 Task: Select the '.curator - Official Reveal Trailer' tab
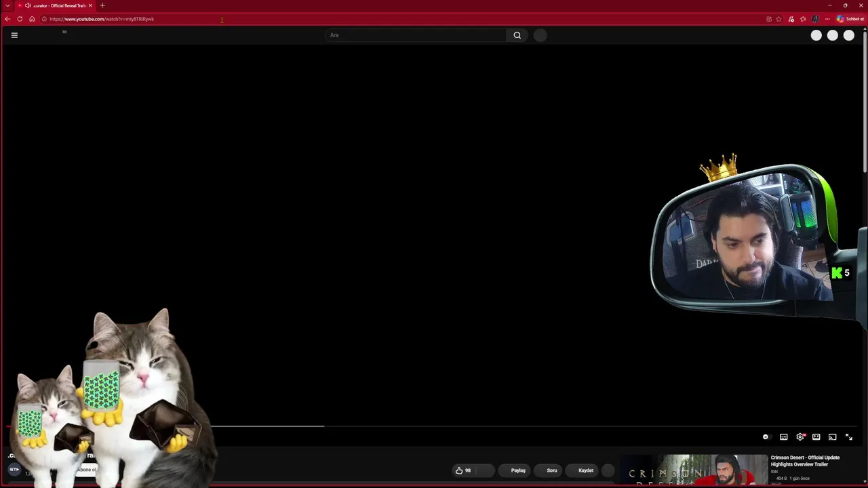(56, 5)
